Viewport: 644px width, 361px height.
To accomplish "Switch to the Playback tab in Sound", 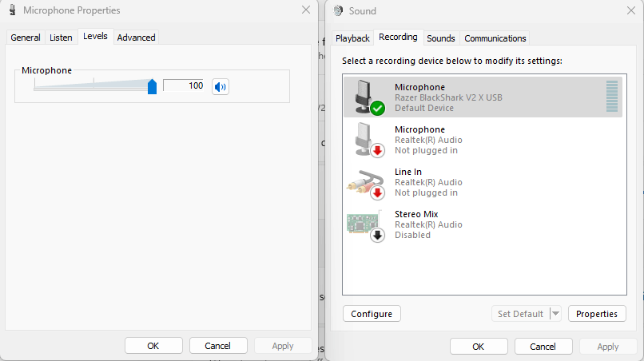I will click(352, 38).
